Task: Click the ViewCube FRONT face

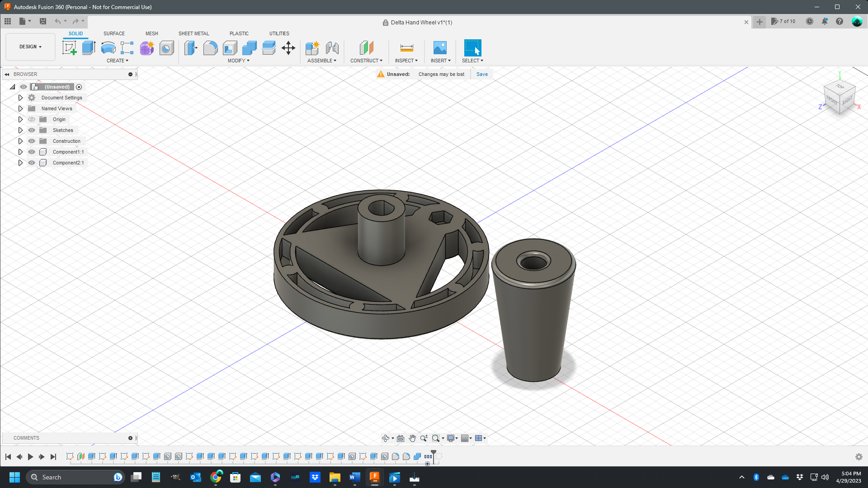Action: click(x=832, y=100)
